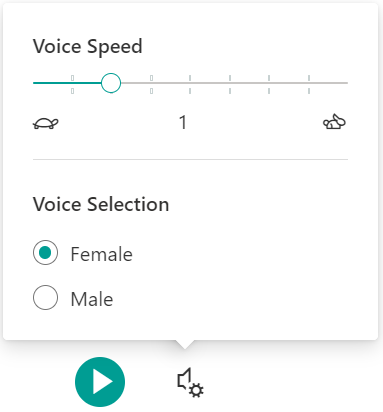Click the Voice Speed heading

pos(88,47)
